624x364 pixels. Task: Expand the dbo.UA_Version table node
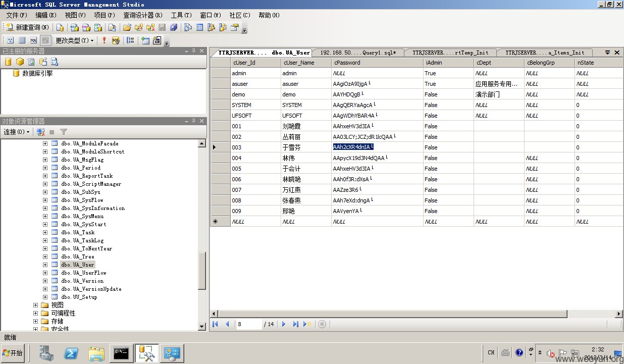(45, 281)
